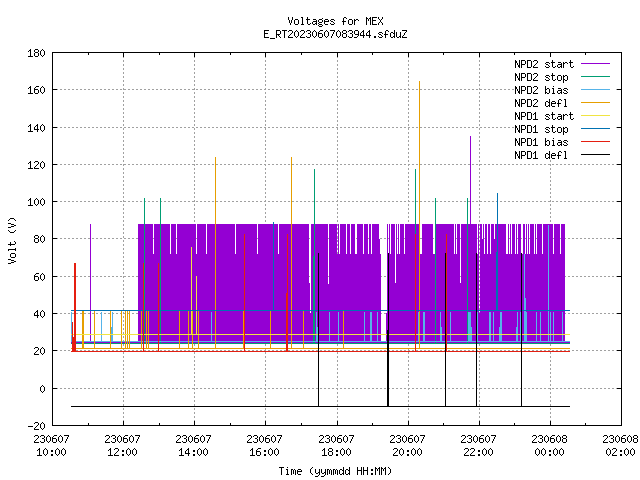
Task: Click the 'NPD1 bias' legend label
Action: point(541,142)
